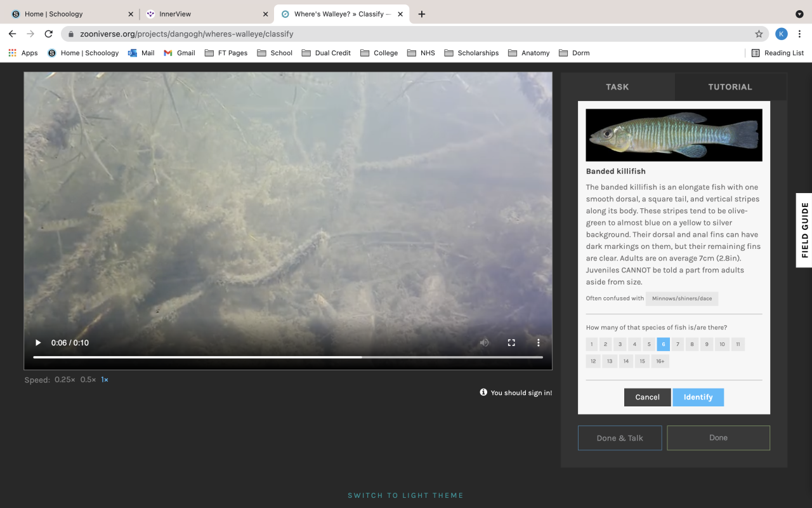This screenshot has height=508, width=812.
Task: Open a new browser tab
Action: (422, 14)
